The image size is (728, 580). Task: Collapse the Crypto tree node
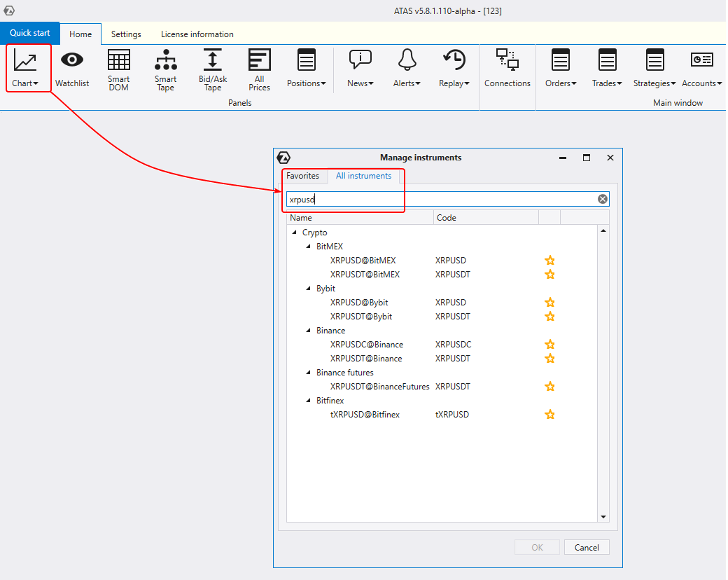click(294, 233)
